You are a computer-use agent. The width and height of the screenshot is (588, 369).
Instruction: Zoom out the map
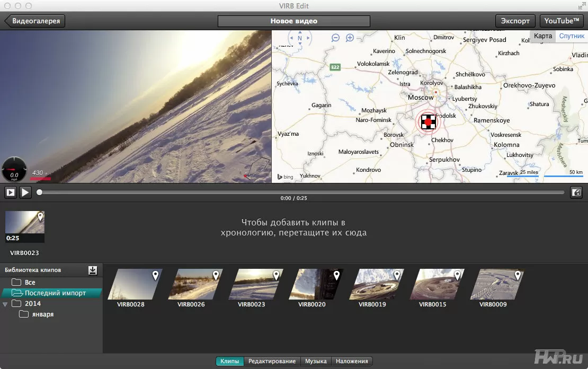tap(336, 38)
